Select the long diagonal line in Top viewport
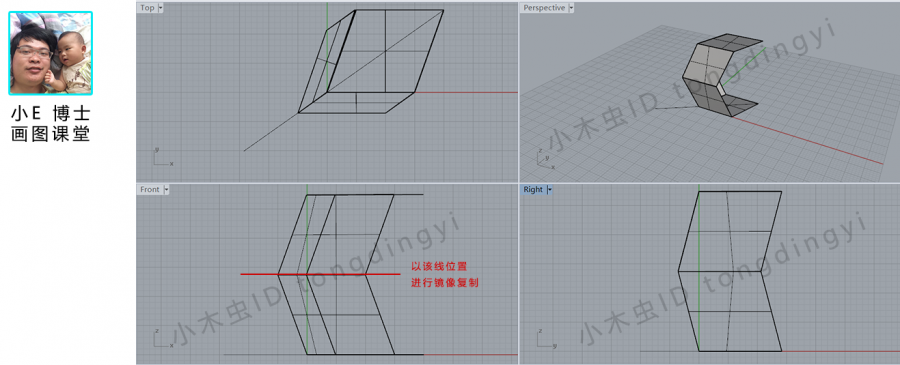Screen dimensions: 900x365 pyautogui.click(x=343, y=81)
